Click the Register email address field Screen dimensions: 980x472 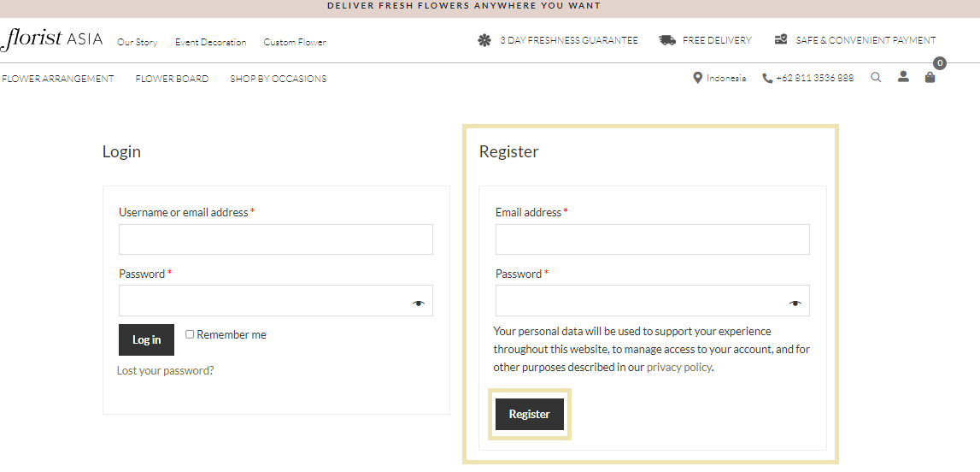[x=653, y=239]
